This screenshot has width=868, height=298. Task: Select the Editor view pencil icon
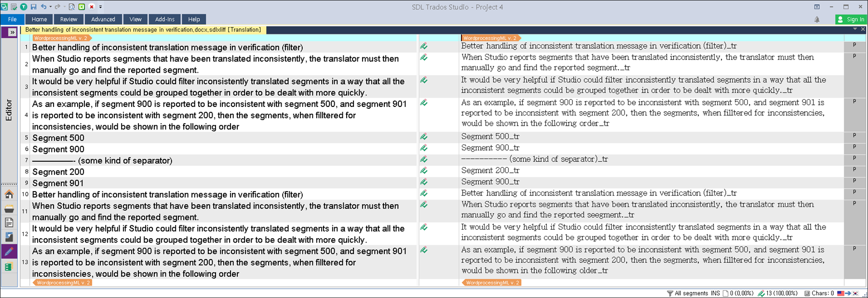click(9, 251)
